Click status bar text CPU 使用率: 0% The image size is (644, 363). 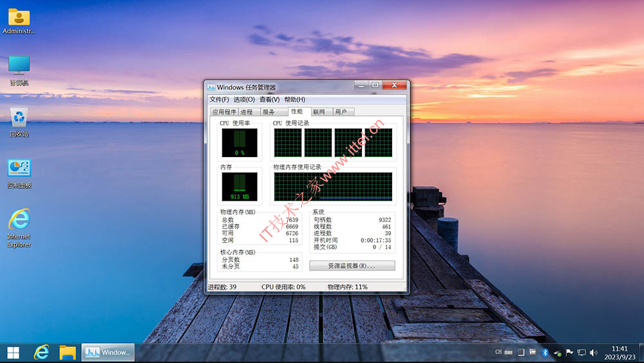[x=283, y=286]
